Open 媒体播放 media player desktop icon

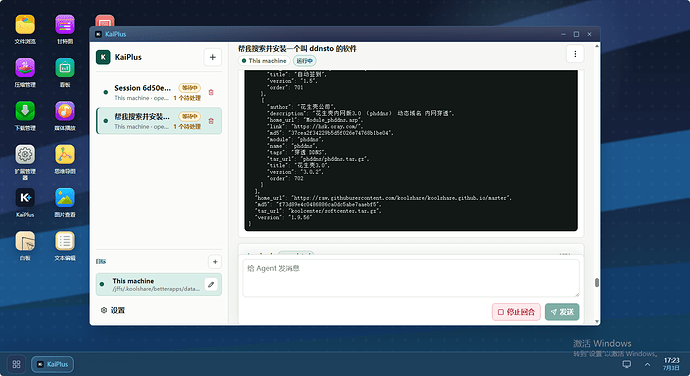pyautogui.click(x=65, y=116)
